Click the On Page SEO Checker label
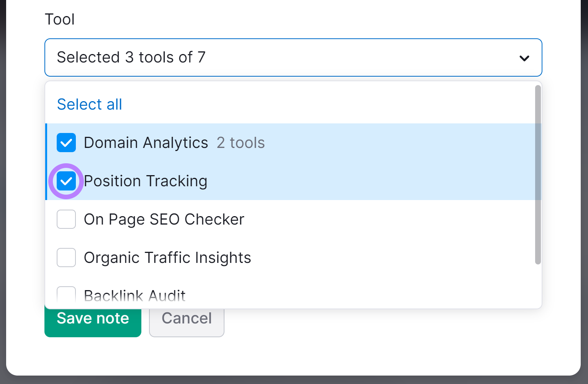This screenshot has height=384, width=588. tap(164, 219)
